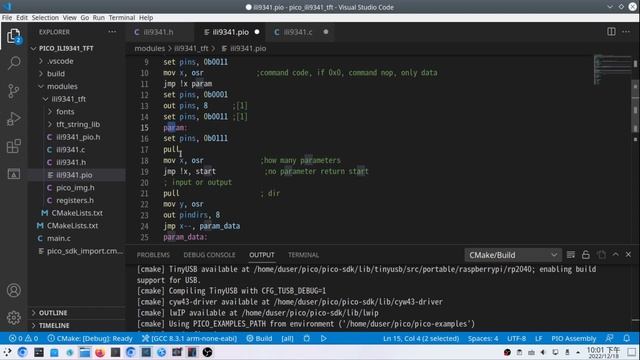The width and height of the screenshot is (640, 360).
Task: Expand the .vscode folder
Action: [60, 61]
